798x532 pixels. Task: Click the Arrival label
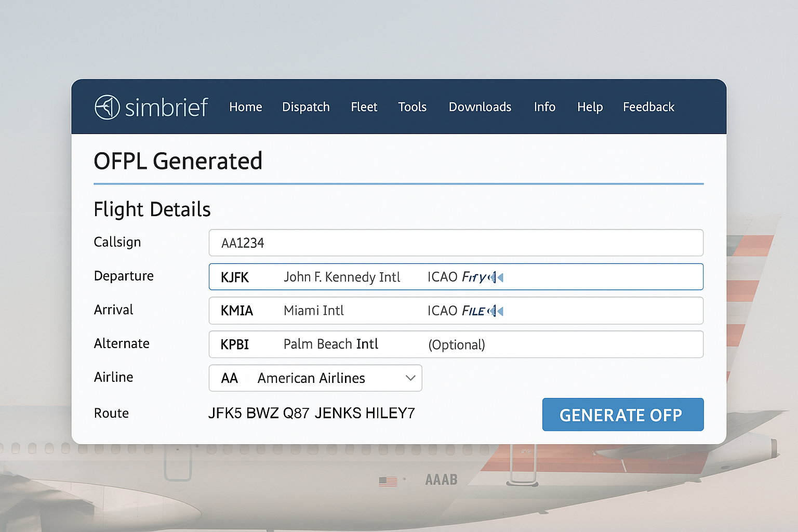tap(114, 310)
